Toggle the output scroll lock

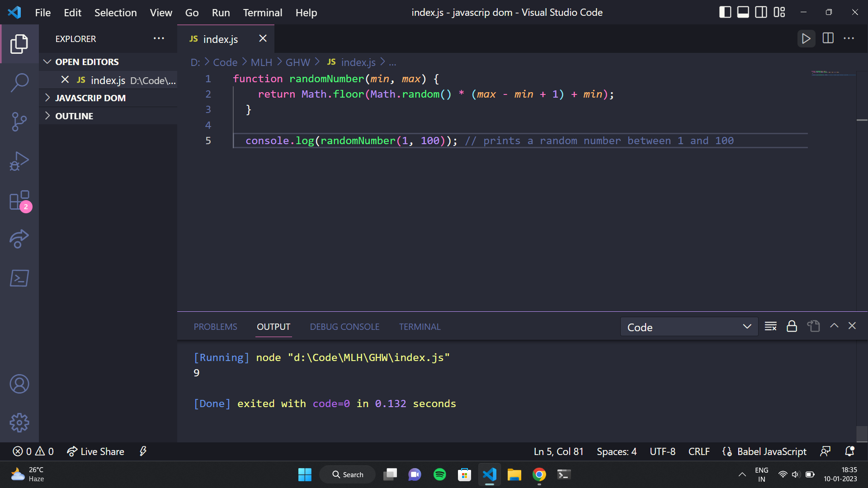coord(792,326)
